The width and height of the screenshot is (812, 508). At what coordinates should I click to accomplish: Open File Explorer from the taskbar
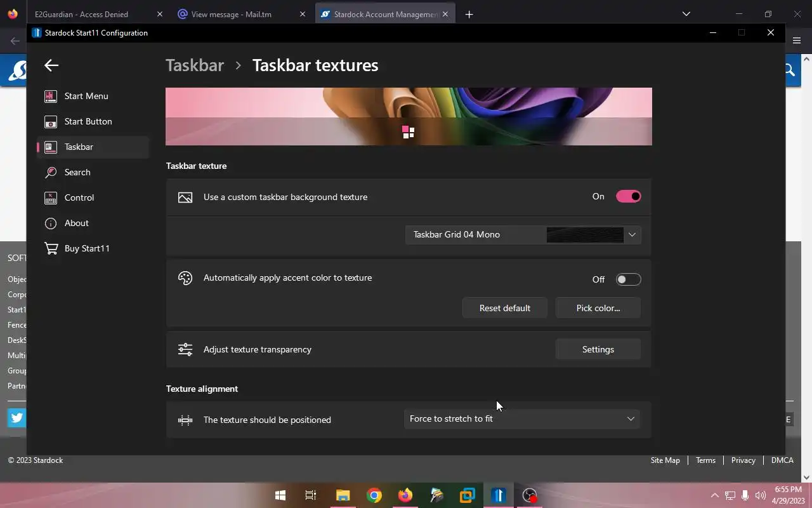click(343, 495)
